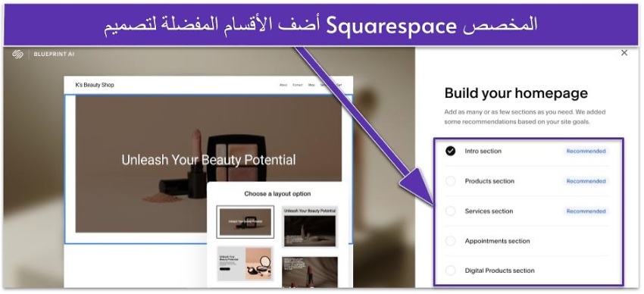Open the Contact link in site preview
Viewport: 644px width, 294px height.
click(297, 85)
